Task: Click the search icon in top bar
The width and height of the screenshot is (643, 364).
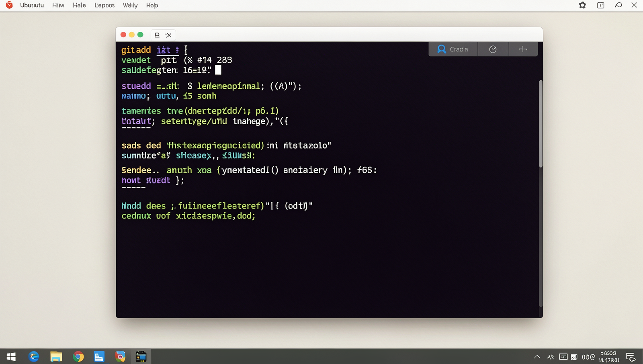Action: 618,5
